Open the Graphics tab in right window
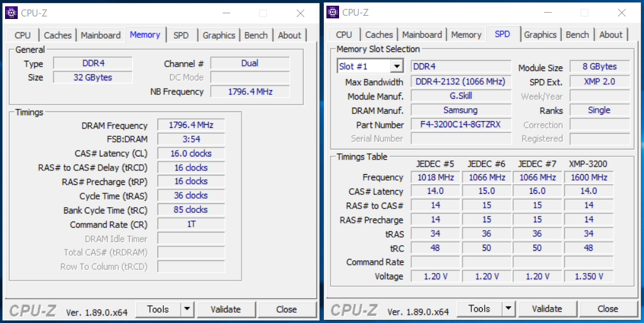This screenshot has width=644, height=323. tap(540, 35)
